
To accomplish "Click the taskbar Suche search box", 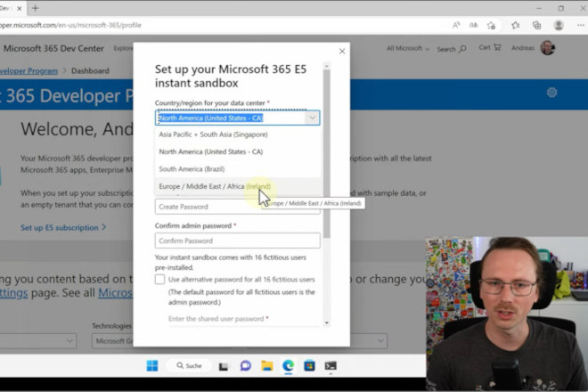I will click(x=190, y=365).
